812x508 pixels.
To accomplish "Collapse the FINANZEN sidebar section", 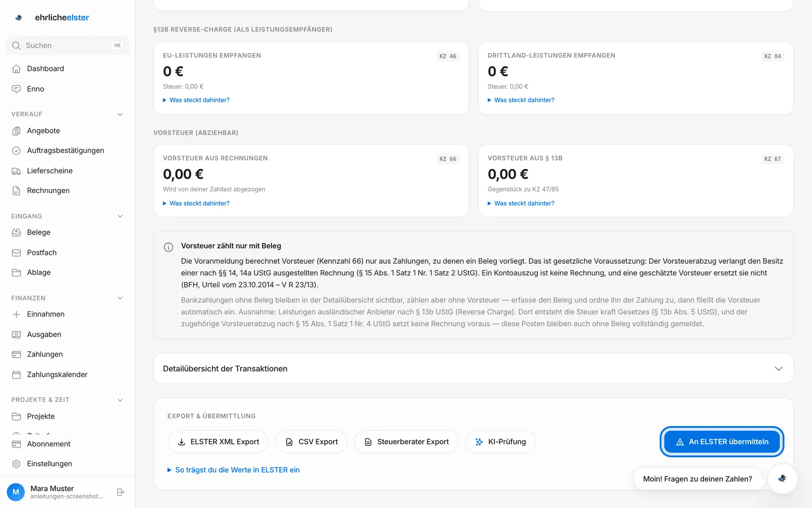I will click(x=120, y=298).
